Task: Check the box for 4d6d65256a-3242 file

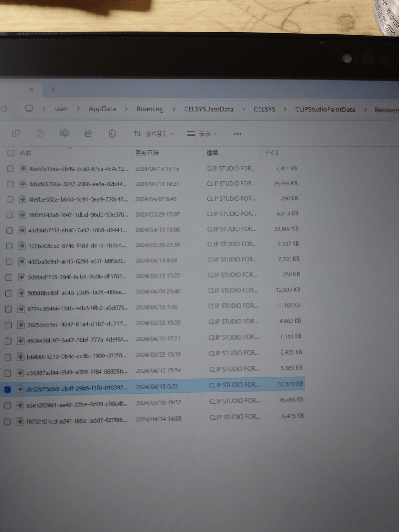Action: 10,184
